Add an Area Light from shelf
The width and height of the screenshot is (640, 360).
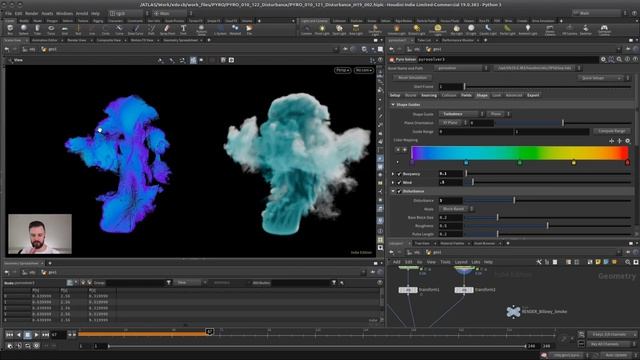(x=356, y=30)
